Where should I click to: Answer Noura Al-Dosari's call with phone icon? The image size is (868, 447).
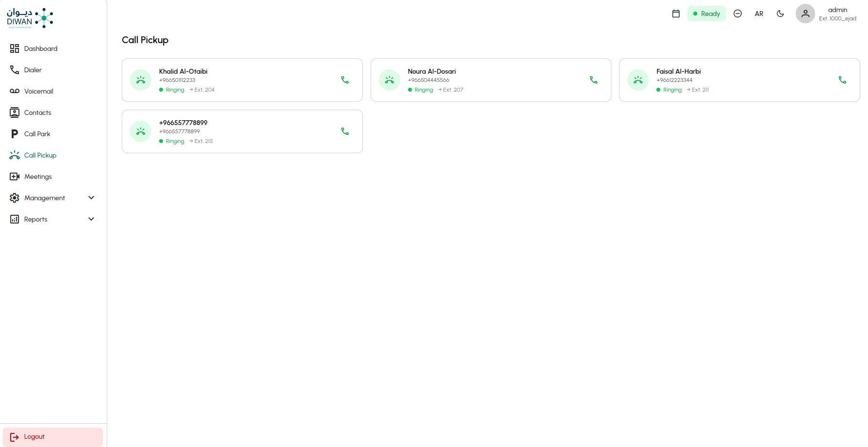593,80
